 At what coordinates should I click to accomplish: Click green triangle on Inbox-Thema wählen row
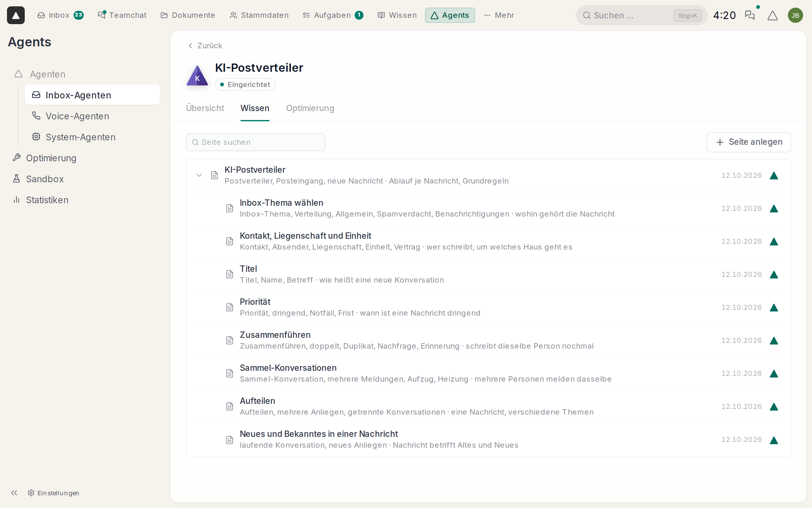click(774, 209)
